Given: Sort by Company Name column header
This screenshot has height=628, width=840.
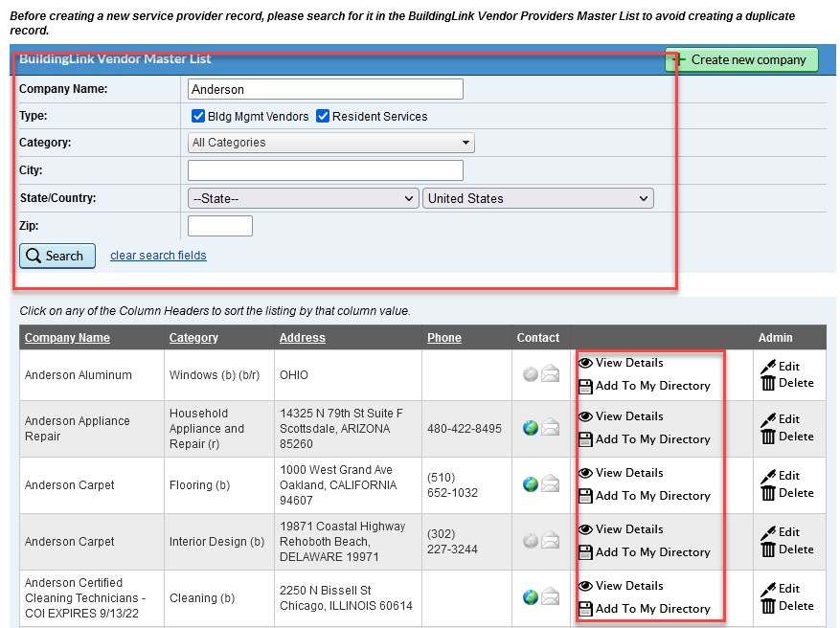Looking at the screenshot, I should coord(67,338).
